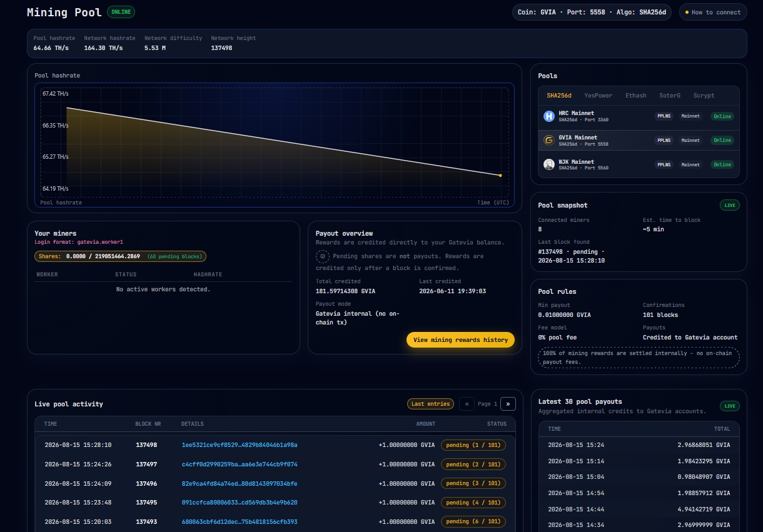Click the TIME column header in pool activity

[51, 424]
